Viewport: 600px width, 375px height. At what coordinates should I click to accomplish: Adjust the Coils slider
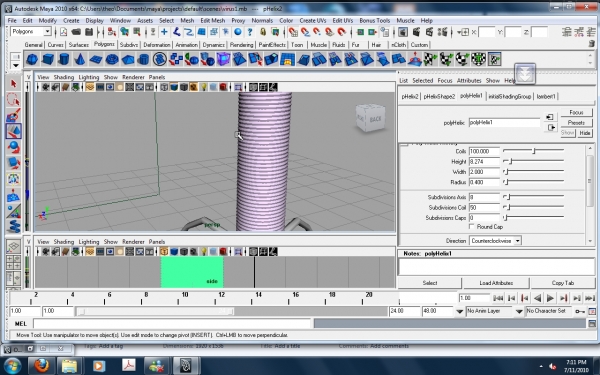coord(533,151)
